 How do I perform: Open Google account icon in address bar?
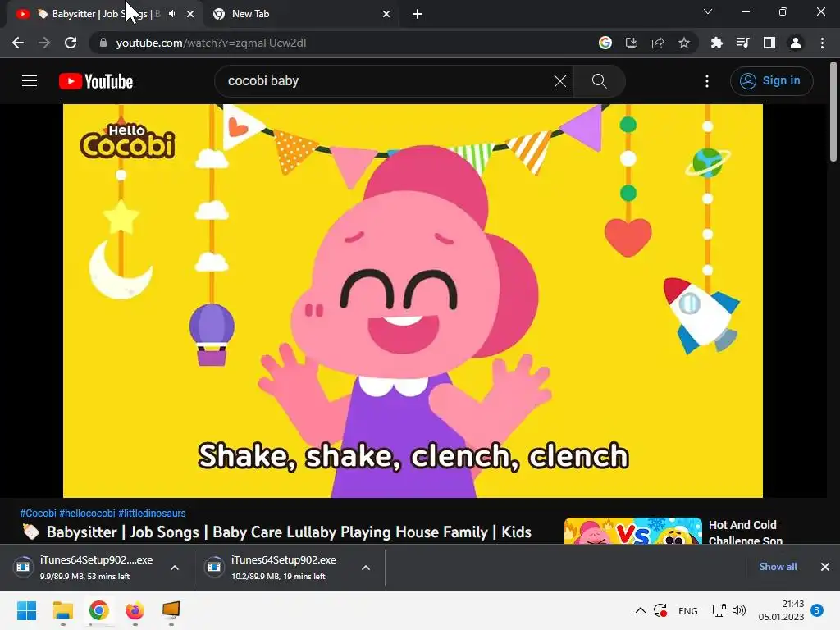(x=605, y=43)
